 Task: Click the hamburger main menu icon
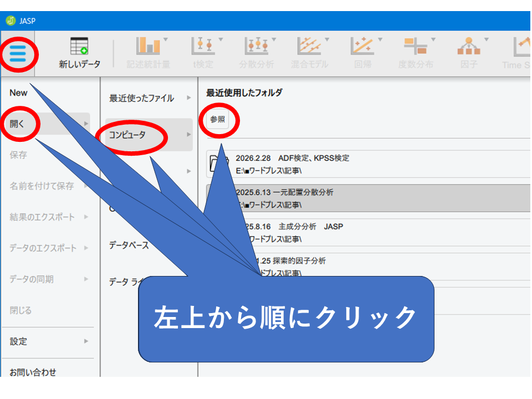(18, 54)
